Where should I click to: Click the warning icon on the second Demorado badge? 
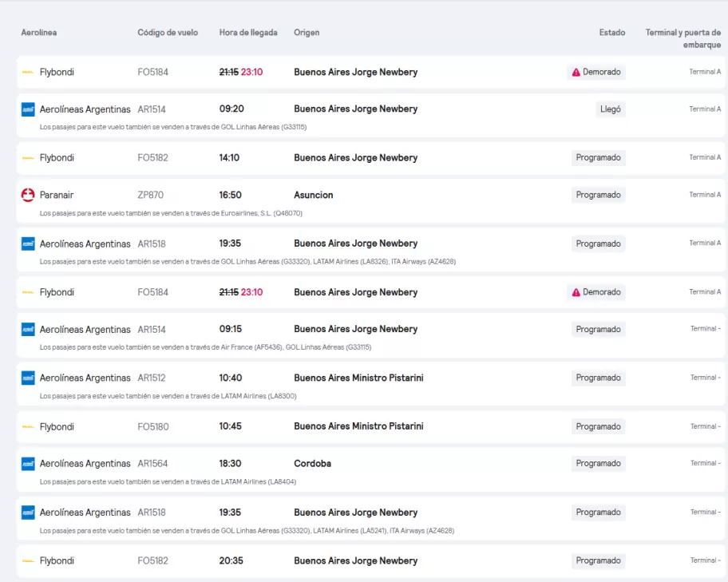click(576, 292)
